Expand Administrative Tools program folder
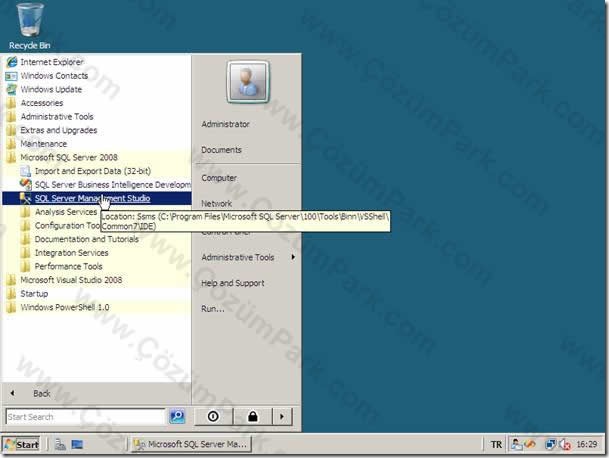The width and height of the screenshot is (609, 458). (57, 117)
